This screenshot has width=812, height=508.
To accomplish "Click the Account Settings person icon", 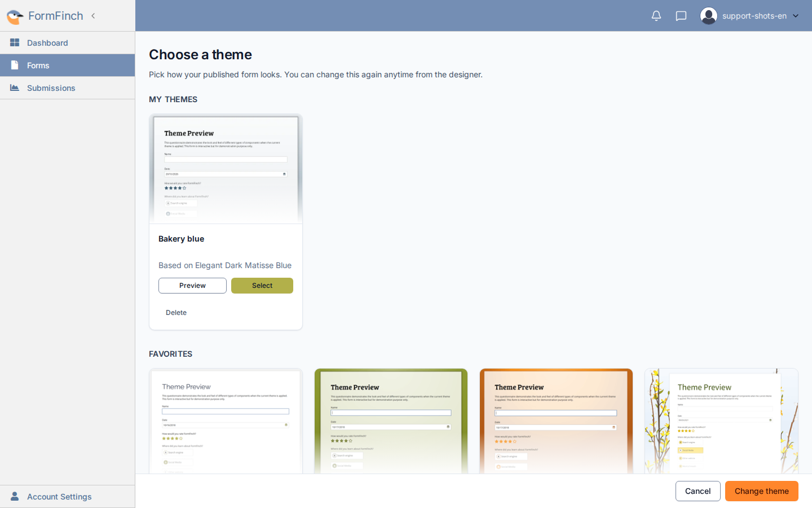I will (15, 497).
